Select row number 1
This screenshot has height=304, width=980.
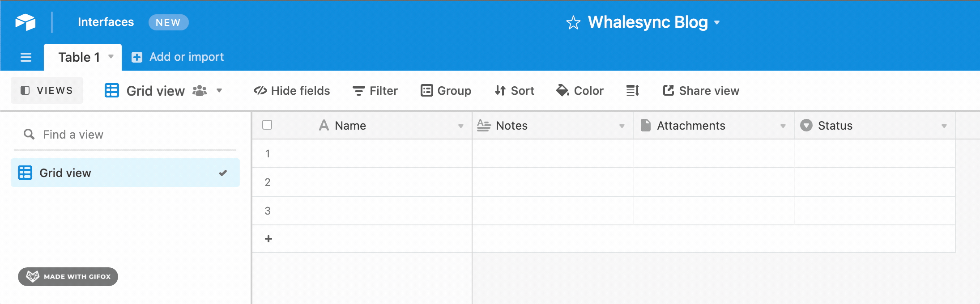(268, 154)
